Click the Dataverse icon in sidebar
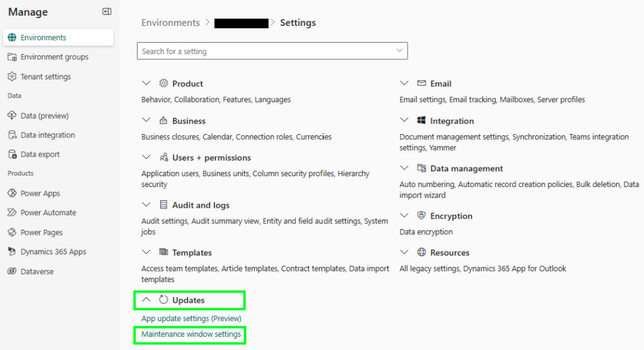 12,271
